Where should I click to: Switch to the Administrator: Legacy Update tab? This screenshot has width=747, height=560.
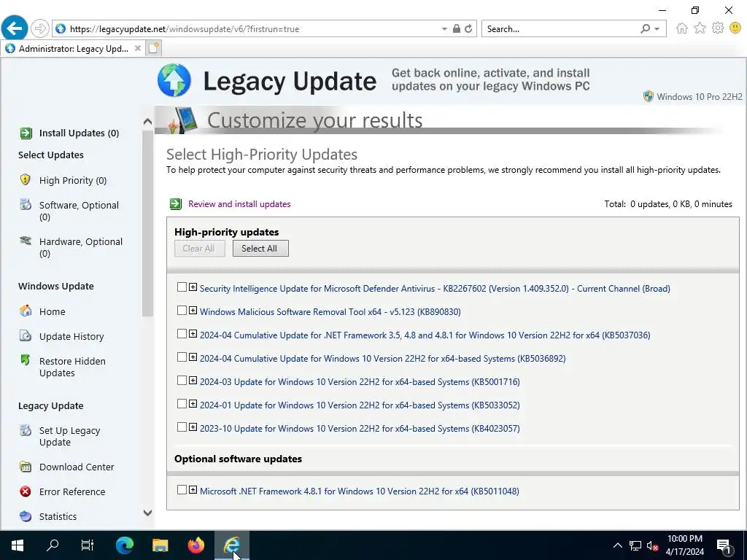click(x=72, y=49)
